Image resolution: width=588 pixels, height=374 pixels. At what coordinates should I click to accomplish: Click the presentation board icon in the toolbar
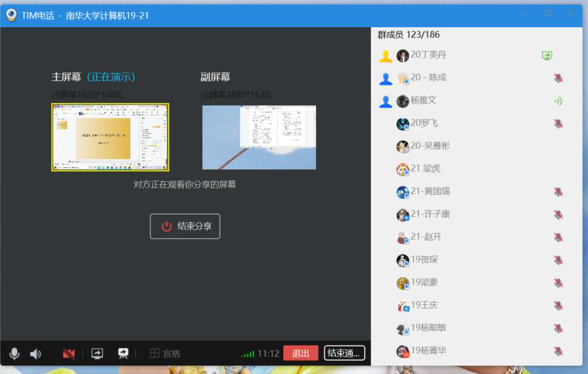tap(123, 353)
